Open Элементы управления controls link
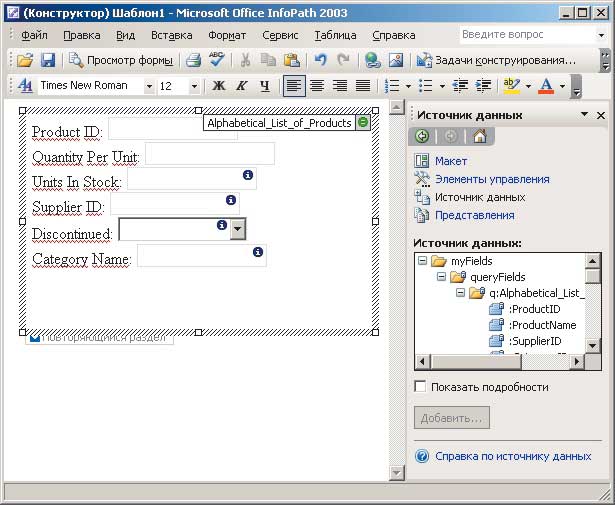 point(492,179)
